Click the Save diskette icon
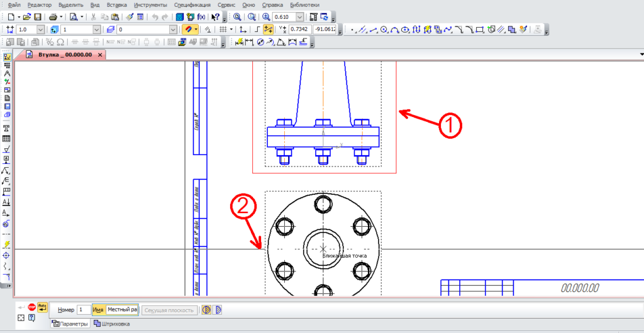This screenshot has height=333, width=644. click(x=38, y=16)
